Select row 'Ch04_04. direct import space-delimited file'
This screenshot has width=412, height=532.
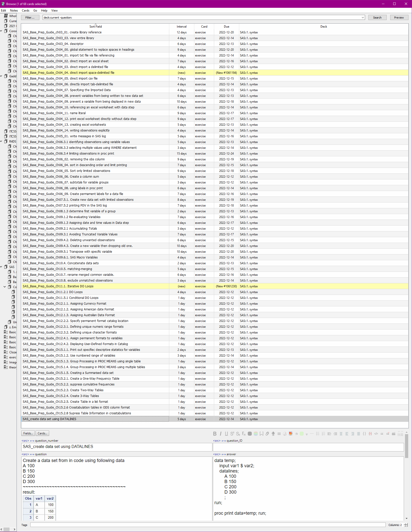pos(215,73)
